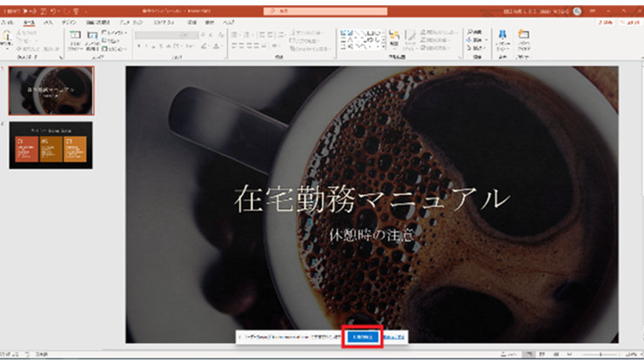Screen dimensions: 644x363
Task: Toggle text shadow
Action: (x=161, y=46)
